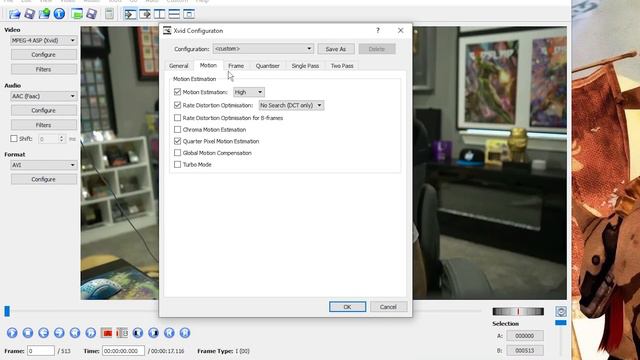Go to the previous frame
The image size is (640, 360).
[43, 333]
